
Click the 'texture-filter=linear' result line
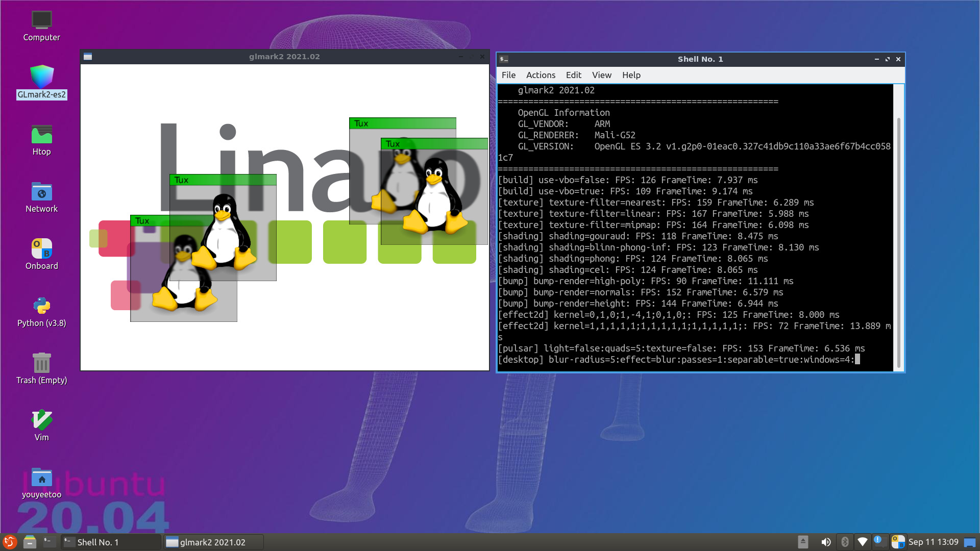653,214
